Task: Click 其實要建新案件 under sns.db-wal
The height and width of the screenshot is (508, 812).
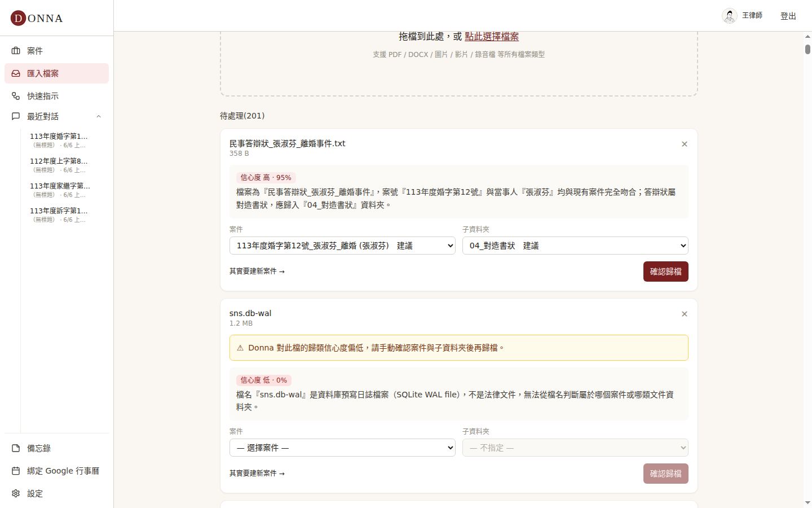Action: (257, 474)
